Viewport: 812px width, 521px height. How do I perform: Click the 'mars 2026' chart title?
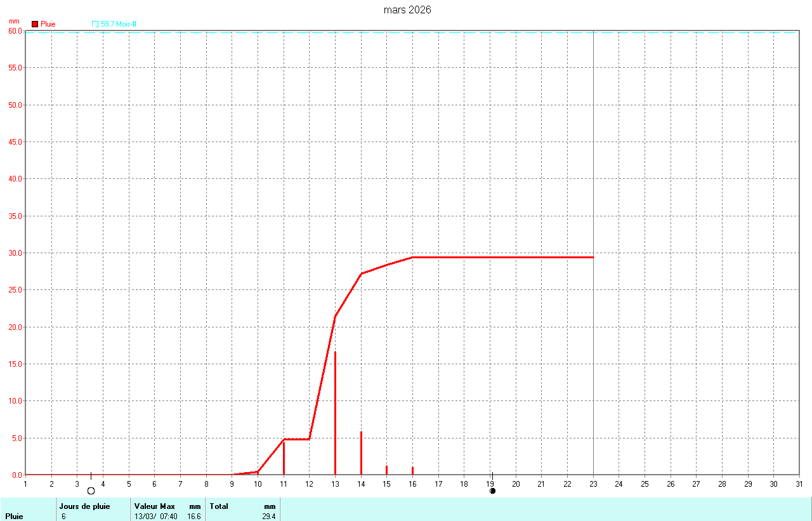(x=407, y=10)
